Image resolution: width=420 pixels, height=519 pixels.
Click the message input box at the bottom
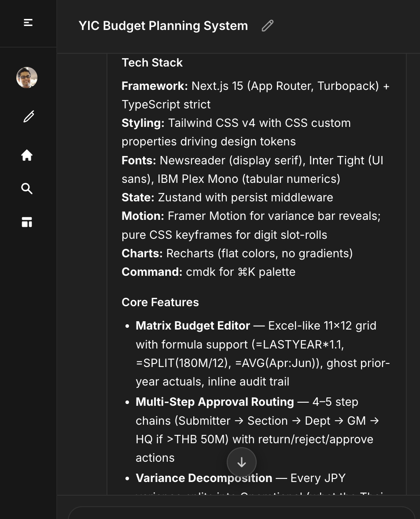pos(241,515)
